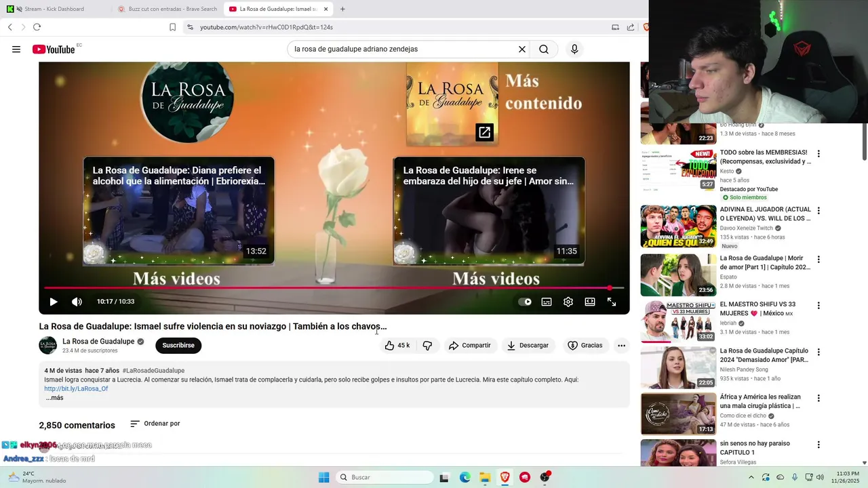Play the video
The width and height of the screenshot is (868, 488).
coord(54,302)
